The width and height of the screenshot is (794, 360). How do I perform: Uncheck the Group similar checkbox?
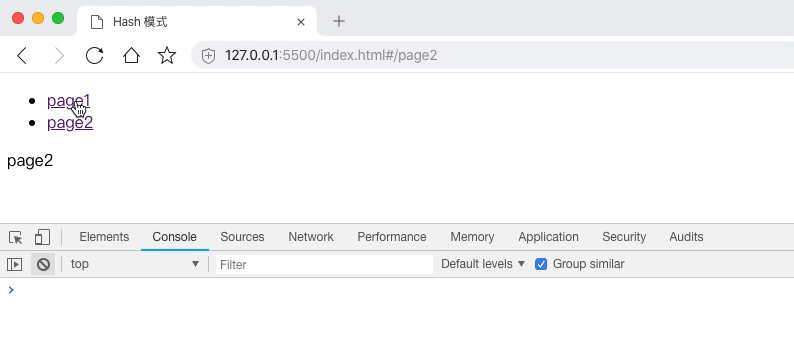(x=541, y=264)
